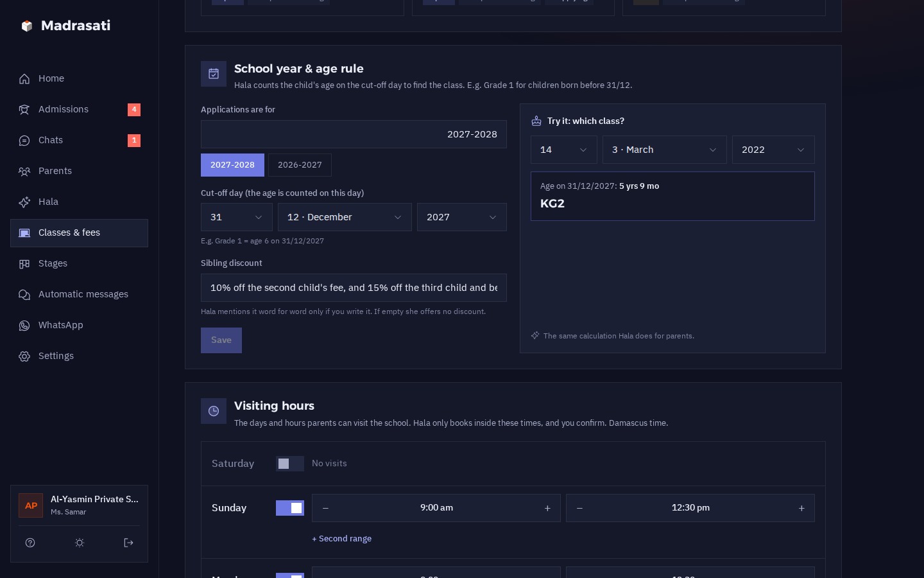The height and width of the screenshot is (578, 924).
Task: Open the birth month March dropdown
Action: click(x=665, y=150)
